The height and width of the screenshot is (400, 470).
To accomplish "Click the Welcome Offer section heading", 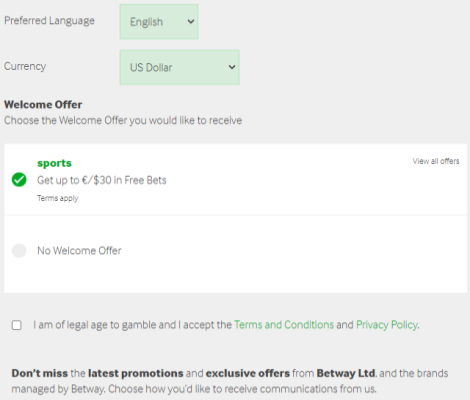I will pyautogui.click(x=43, y=105).
